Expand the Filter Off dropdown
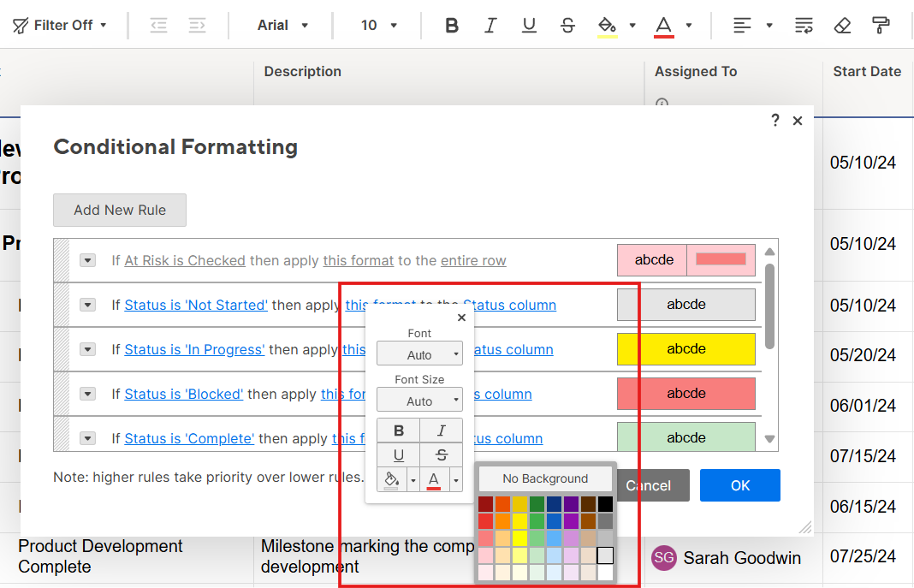The height and width of the screenshot is (588, 914). 60,26
